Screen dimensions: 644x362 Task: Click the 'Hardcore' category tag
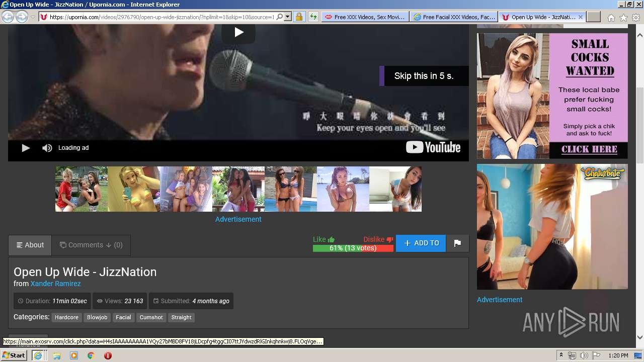click(66, 317)
